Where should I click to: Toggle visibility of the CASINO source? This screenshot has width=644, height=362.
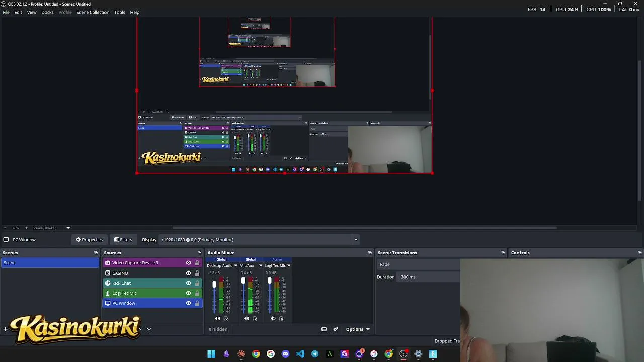(x=189, y=273)
